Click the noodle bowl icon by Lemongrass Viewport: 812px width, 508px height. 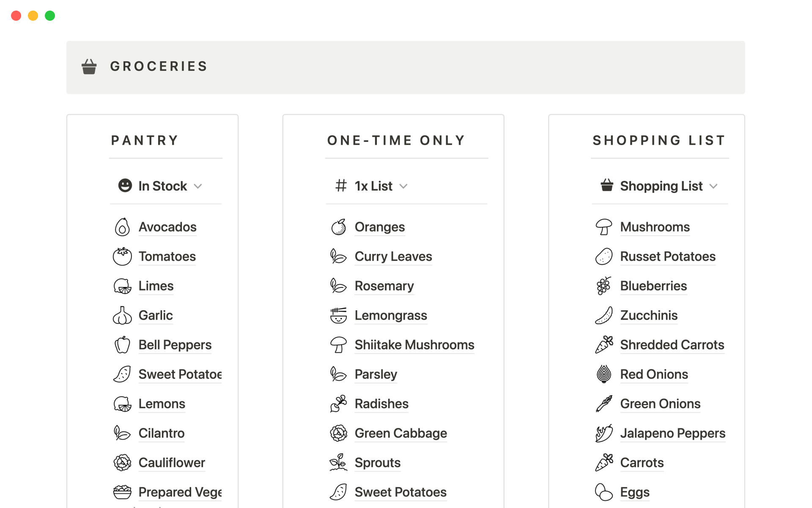point(338,316)
